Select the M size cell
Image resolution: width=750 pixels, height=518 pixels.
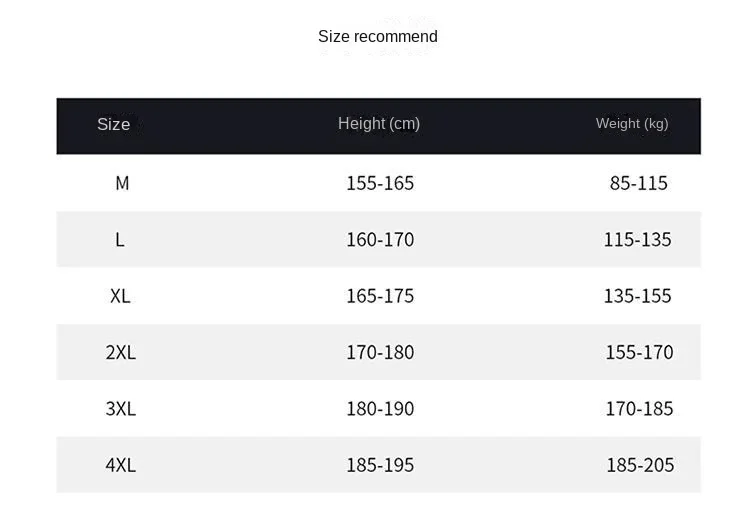pyautogui.click(x=122, y=183)
